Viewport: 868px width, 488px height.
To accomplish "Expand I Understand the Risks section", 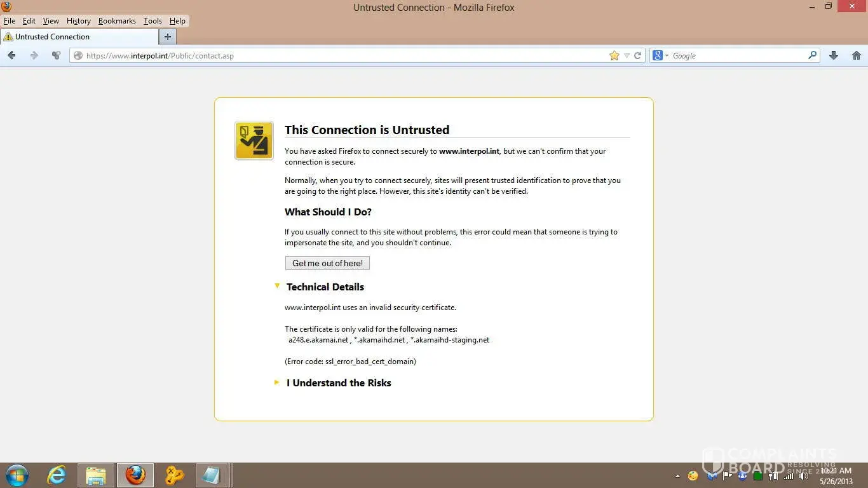I will tap(277, 383).
